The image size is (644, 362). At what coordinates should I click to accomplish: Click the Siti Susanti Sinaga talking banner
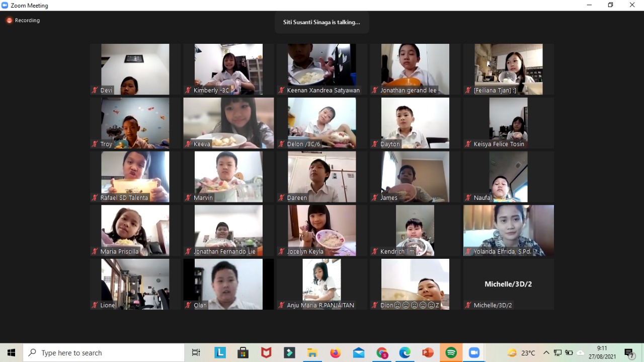(321, 22)
